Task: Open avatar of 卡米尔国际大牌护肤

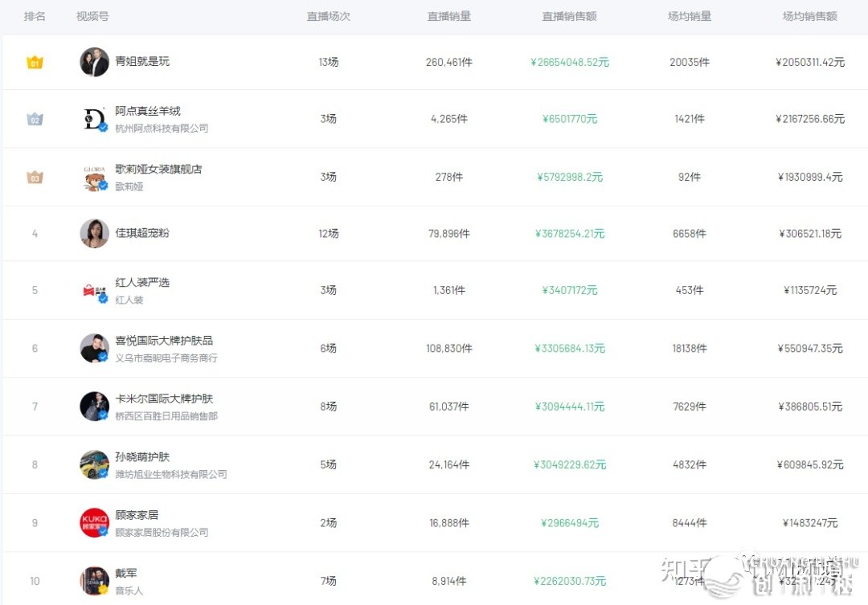Action: click(94, 407)
